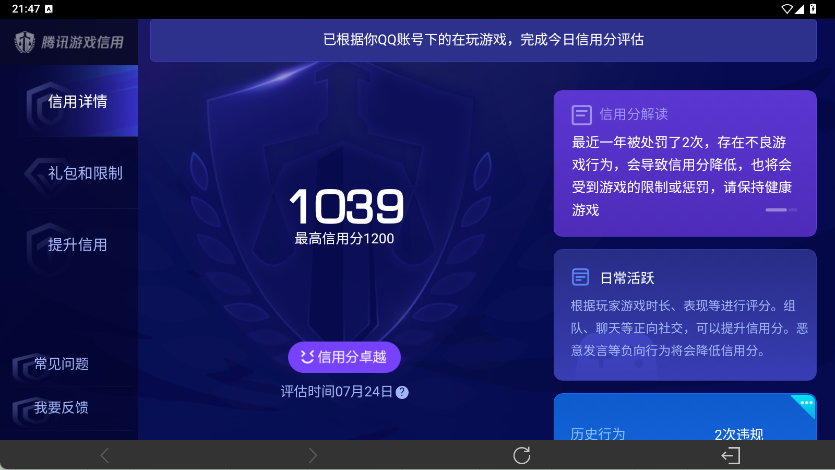Click the 最近一年被处罚了2次 description text
The width and height of the screenshot is (835, 470).
coord(682,176)
